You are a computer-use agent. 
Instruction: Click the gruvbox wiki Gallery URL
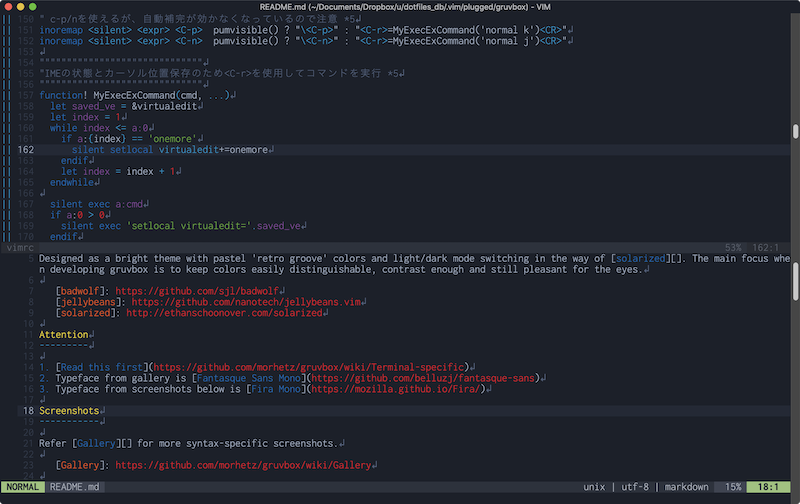(243, 465)
